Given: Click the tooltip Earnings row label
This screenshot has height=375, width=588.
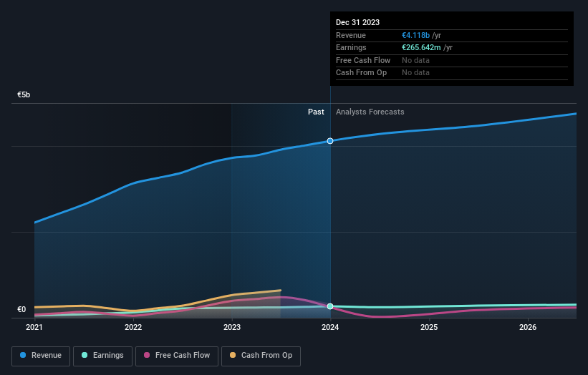Looking at the screenshot, I should 352,47.
